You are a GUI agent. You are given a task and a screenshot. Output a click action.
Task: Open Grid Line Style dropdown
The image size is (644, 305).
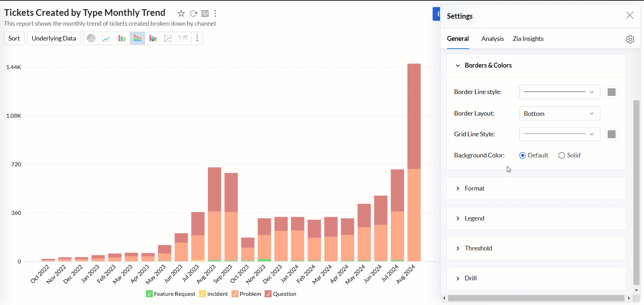point(559,134)
